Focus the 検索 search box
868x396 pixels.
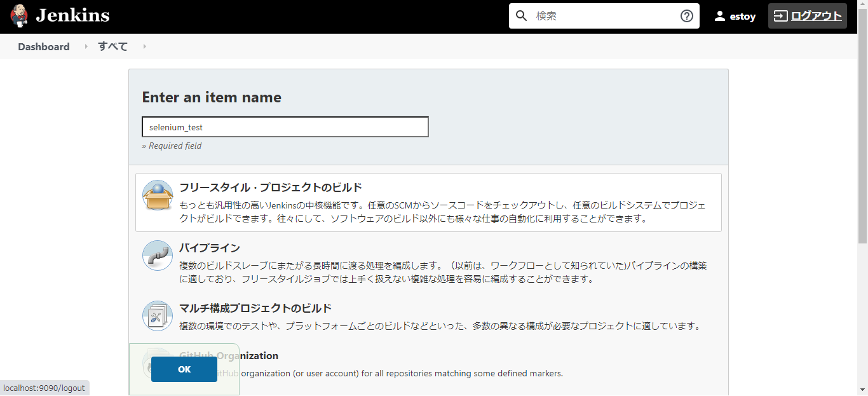click(x=604, y=16)
